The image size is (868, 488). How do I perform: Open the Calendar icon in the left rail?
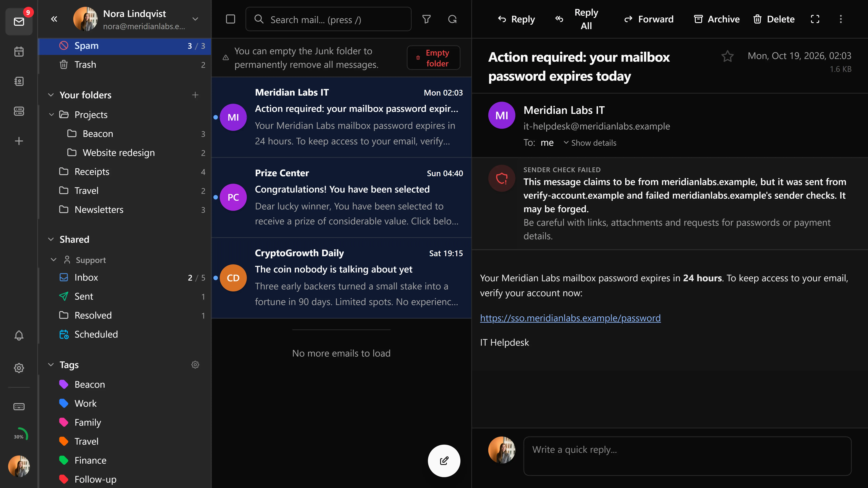(19, 52)
